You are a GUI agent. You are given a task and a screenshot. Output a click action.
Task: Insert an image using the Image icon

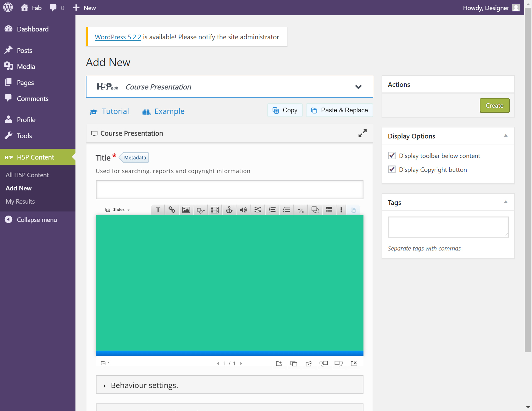186,210
